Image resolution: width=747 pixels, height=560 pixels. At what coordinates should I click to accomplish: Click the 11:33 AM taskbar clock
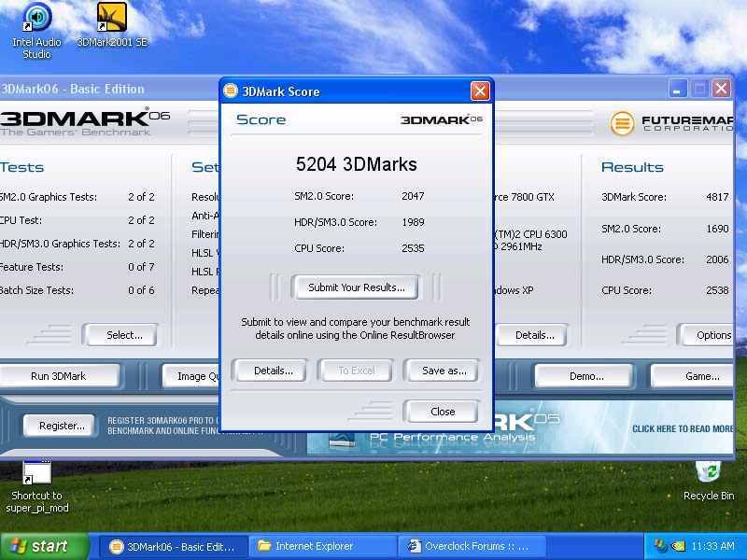click(x=712, y=546)
